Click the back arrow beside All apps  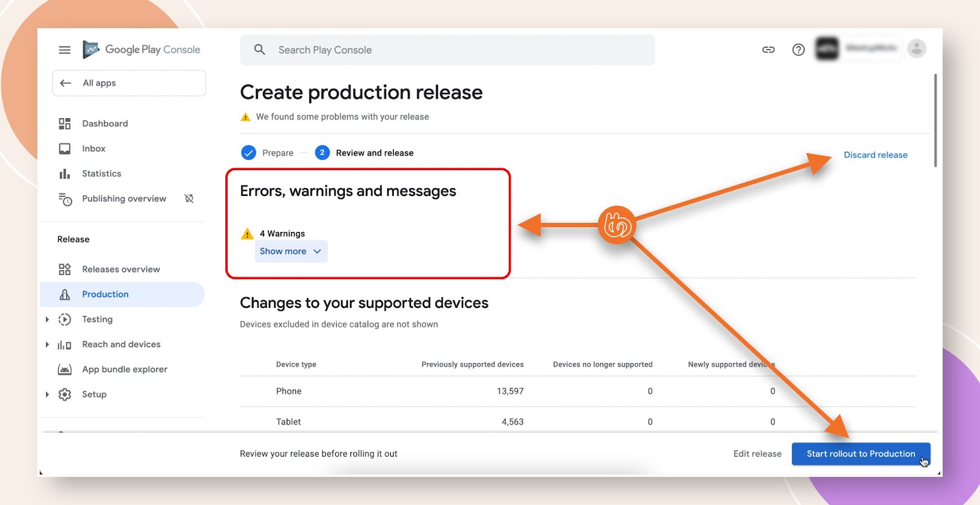(x=66, y=83)
